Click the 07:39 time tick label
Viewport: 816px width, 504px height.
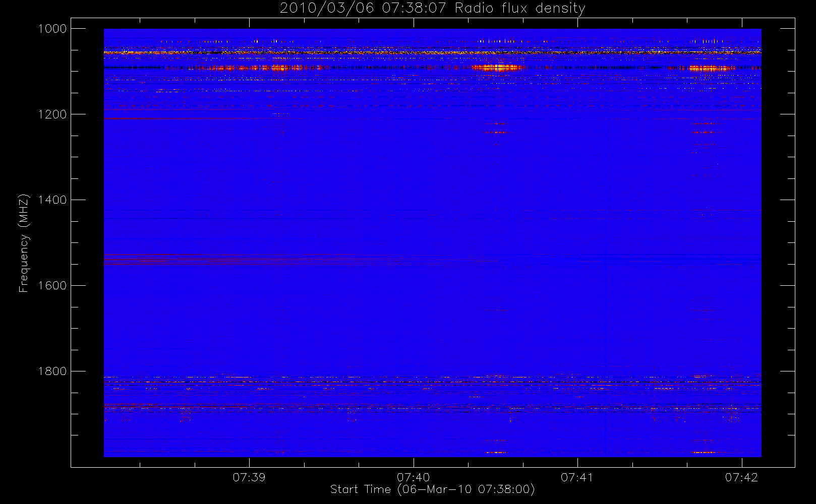click(249, 477)
